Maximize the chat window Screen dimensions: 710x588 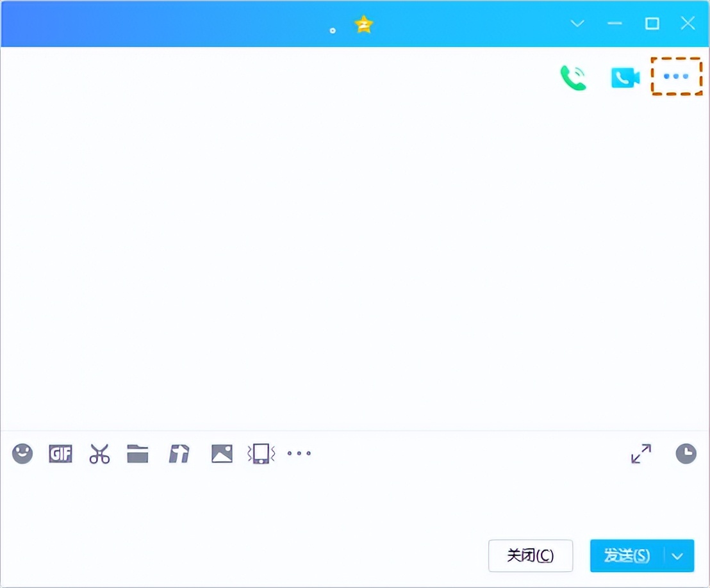coord(652,23)
